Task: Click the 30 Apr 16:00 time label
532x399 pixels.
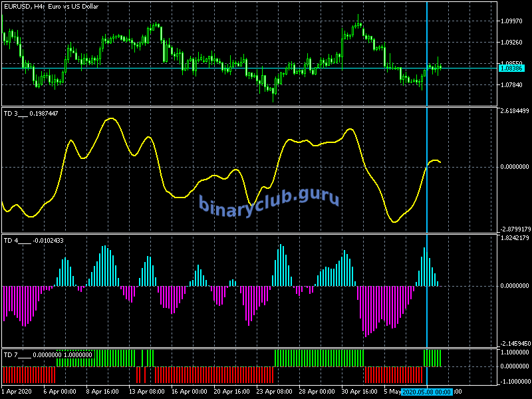Action: point(359,392)
